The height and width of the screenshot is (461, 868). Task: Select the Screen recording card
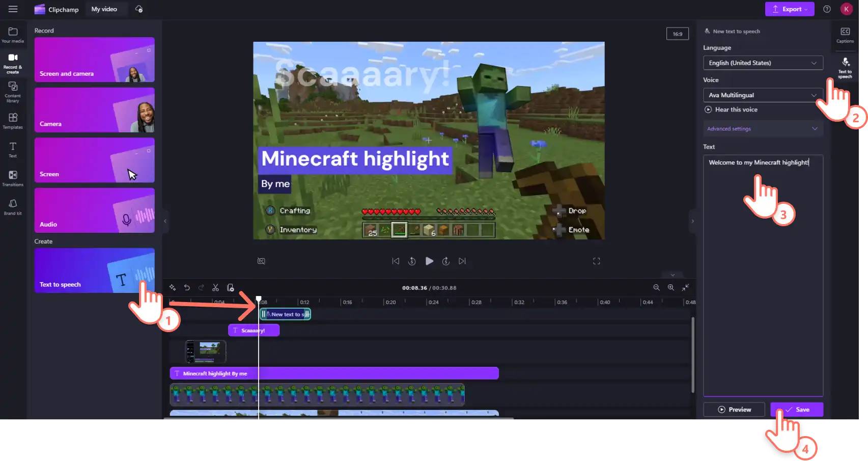[94, 160]
